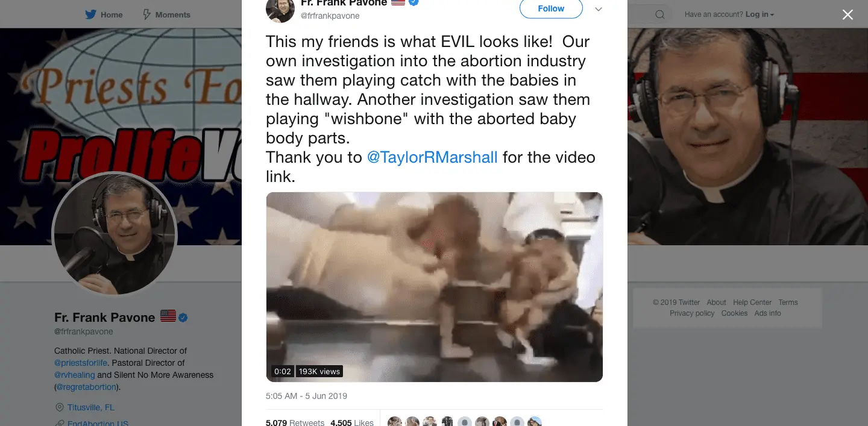The height and width of the screenshot is (426, 868).
Task: Open the Log in dropdown
Action: pyautogui.click(x=759, y=14)
